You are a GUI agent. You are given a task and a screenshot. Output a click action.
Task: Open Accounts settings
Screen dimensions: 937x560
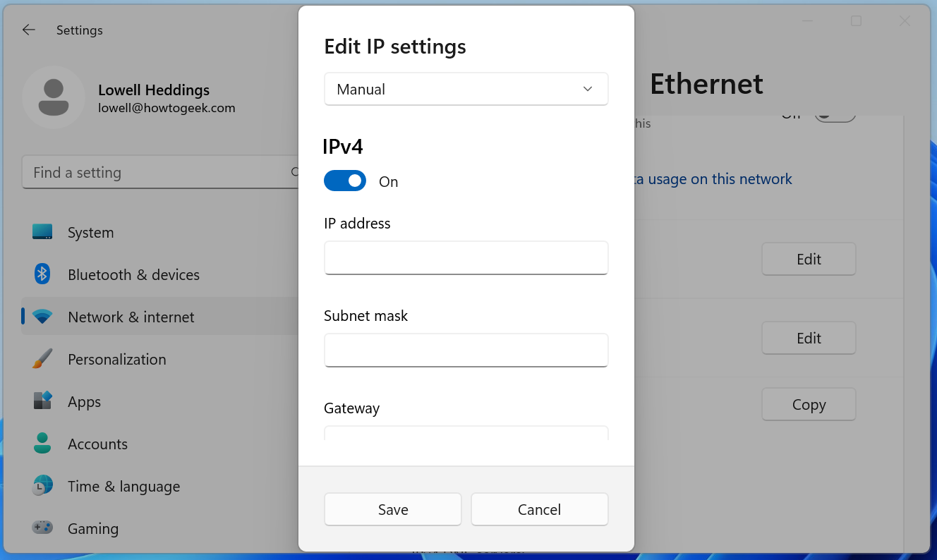(x=97, y=444)
